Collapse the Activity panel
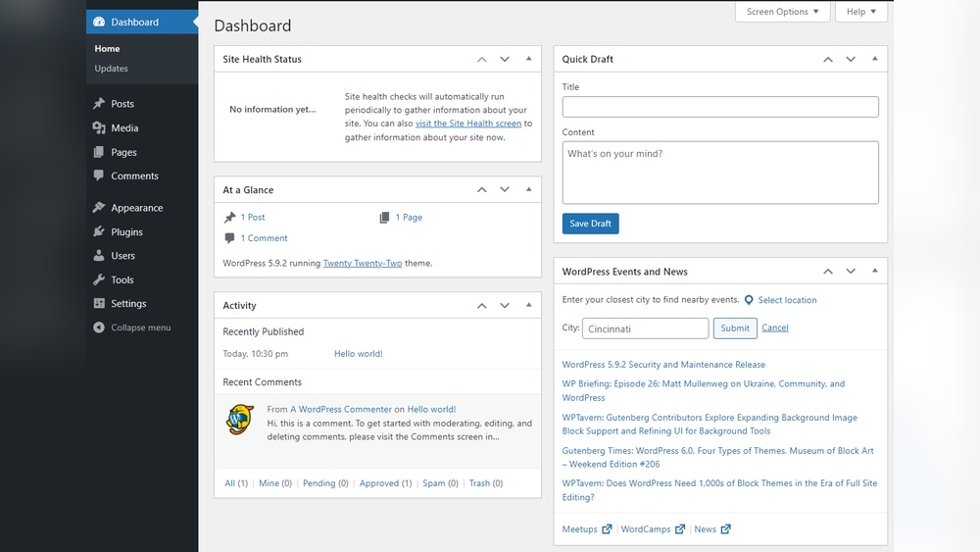This screenshot has width=980, height=552. coord(529,305)
